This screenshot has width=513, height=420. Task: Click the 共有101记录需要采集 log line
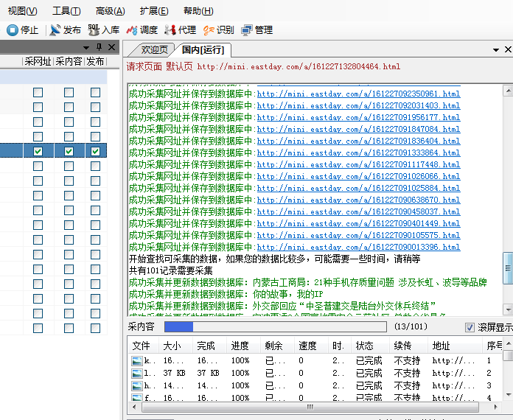(171, 270)
